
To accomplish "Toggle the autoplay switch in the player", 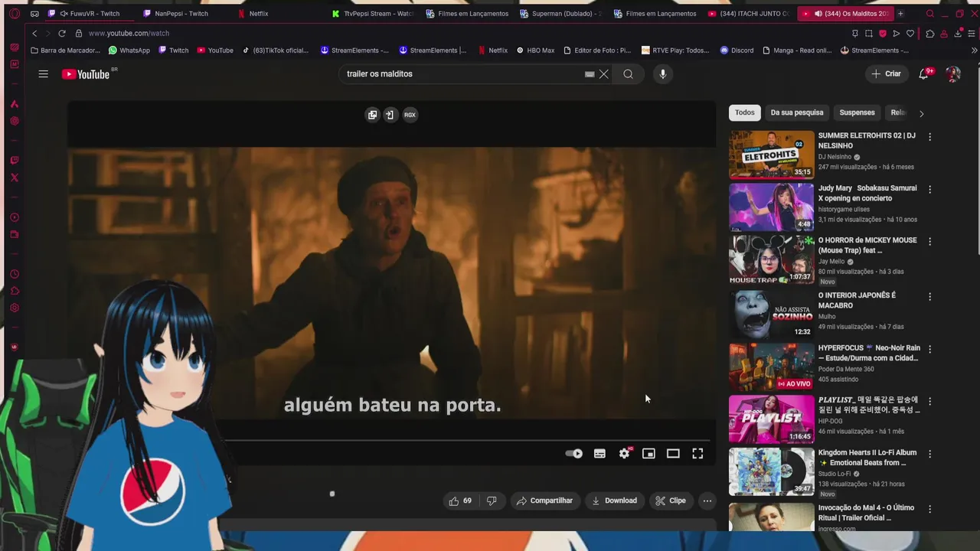I will [x=574, y=454].
